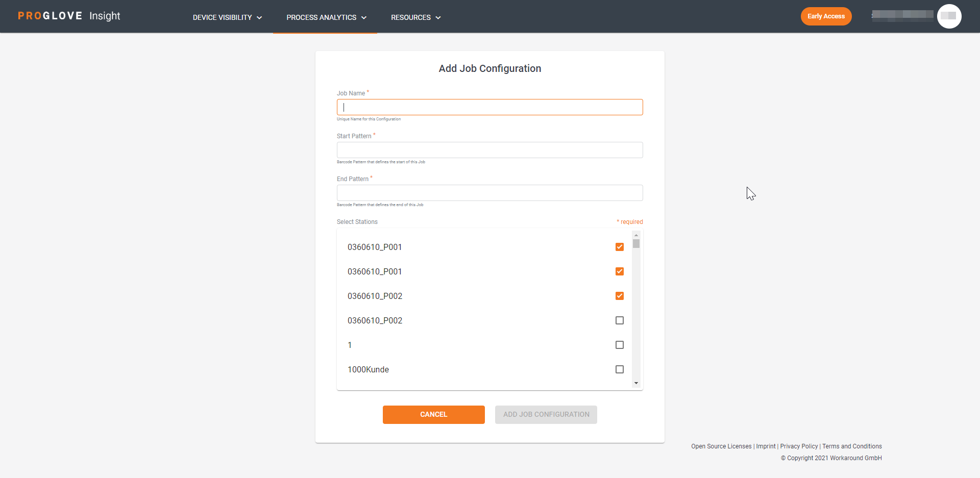
Task: Open the user avatar in header
Action: (x=949, y=16)
